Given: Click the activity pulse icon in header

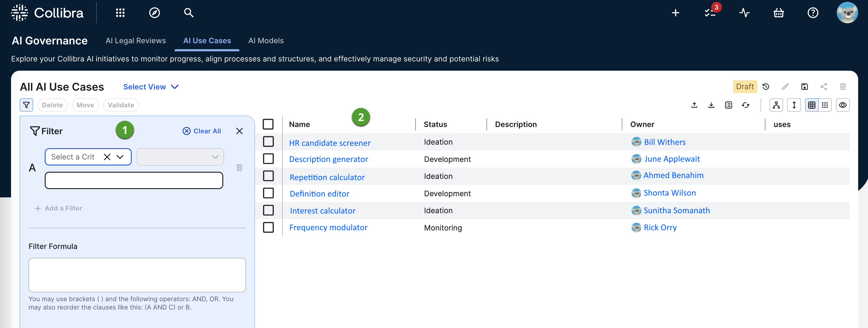Looking at the screenshot, I should point(744,13).
